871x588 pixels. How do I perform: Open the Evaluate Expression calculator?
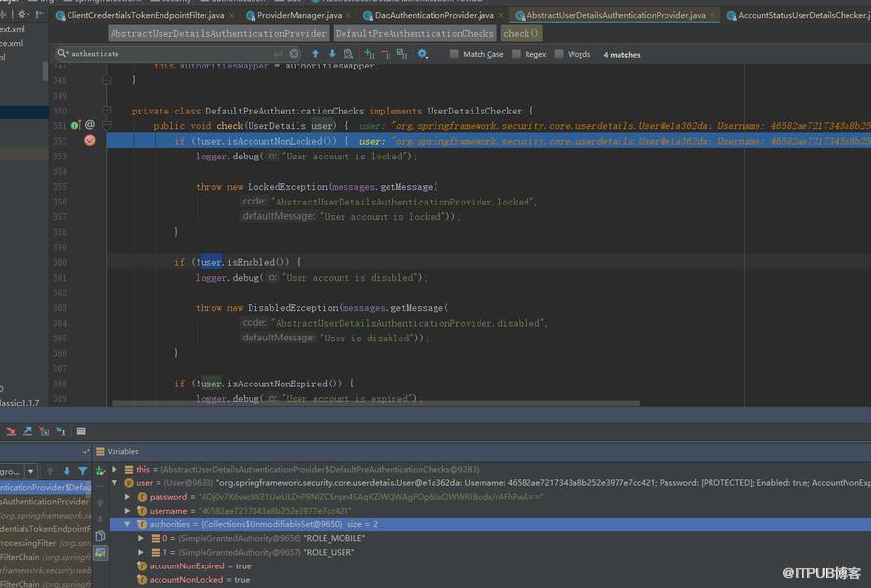pos(81,431)
